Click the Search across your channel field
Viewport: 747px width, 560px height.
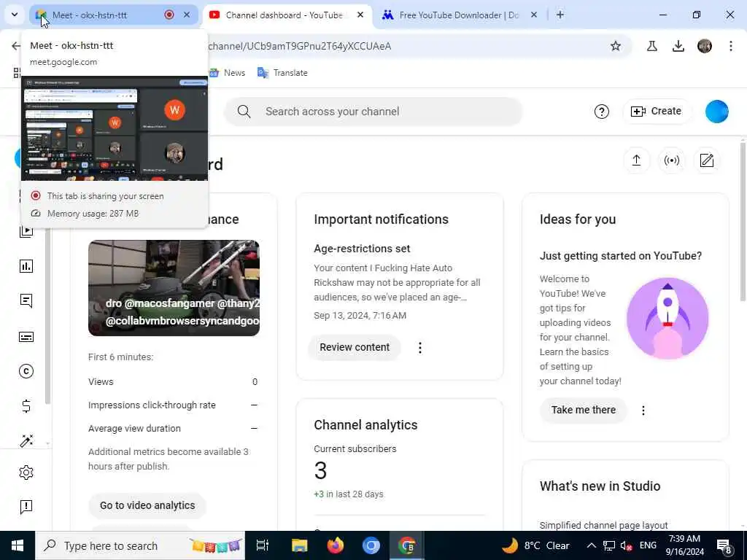[373, 112]
